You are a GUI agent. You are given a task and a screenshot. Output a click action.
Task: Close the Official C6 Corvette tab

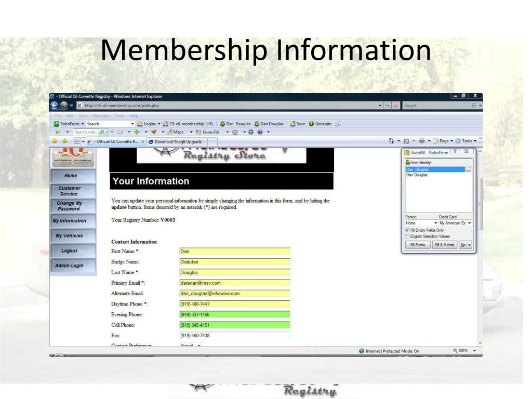pos(142,141)
